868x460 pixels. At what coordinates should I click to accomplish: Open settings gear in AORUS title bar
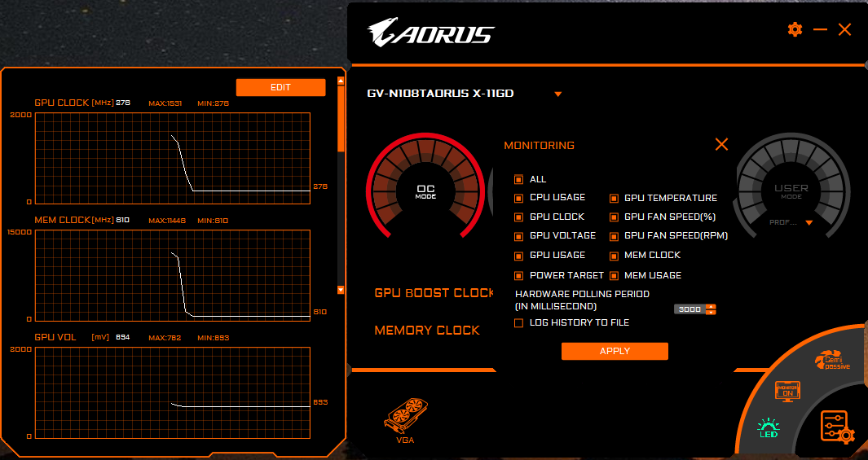click(795, 29)
